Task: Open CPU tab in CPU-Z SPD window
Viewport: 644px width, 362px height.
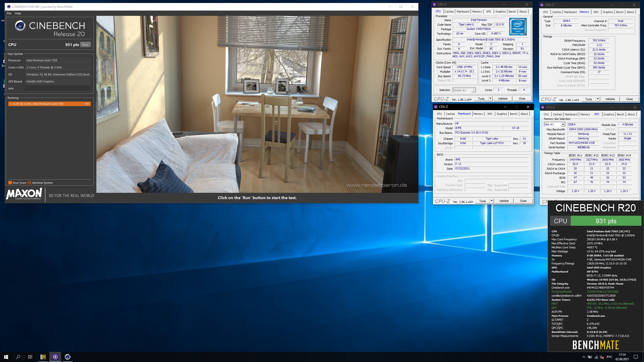Action: point(546,114)
